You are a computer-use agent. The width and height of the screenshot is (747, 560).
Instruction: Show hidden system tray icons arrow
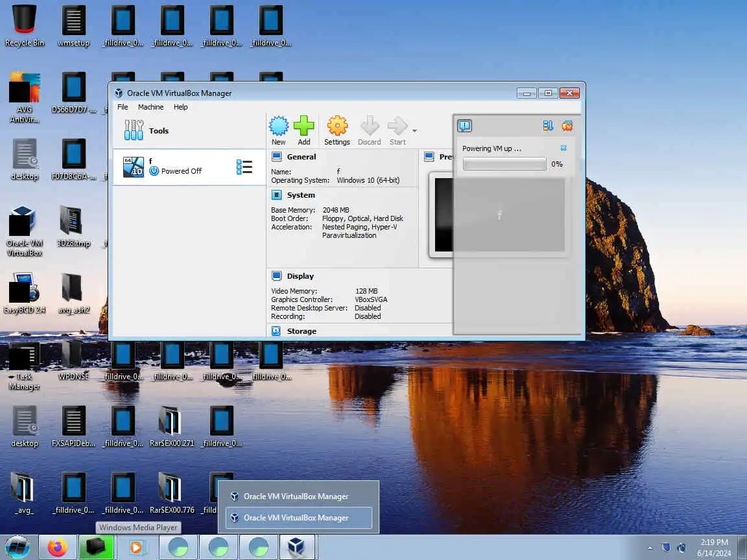click(x=650, y=548)
